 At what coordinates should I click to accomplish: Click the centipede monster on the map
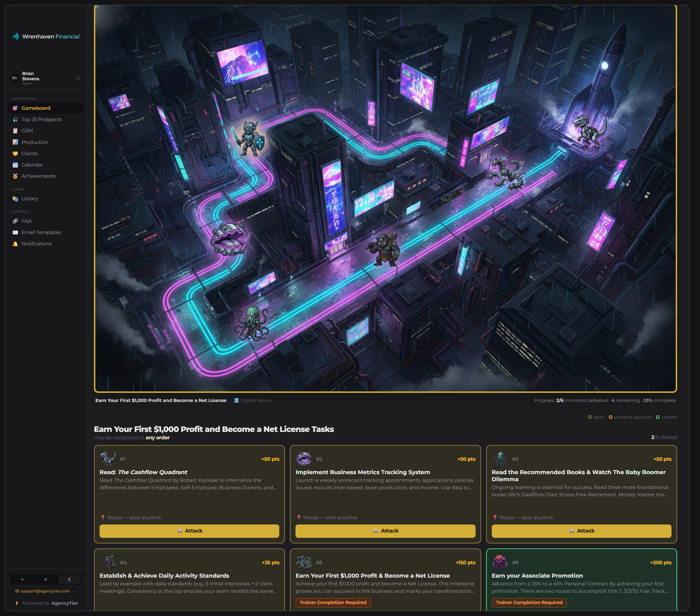[x=507, y=174]
